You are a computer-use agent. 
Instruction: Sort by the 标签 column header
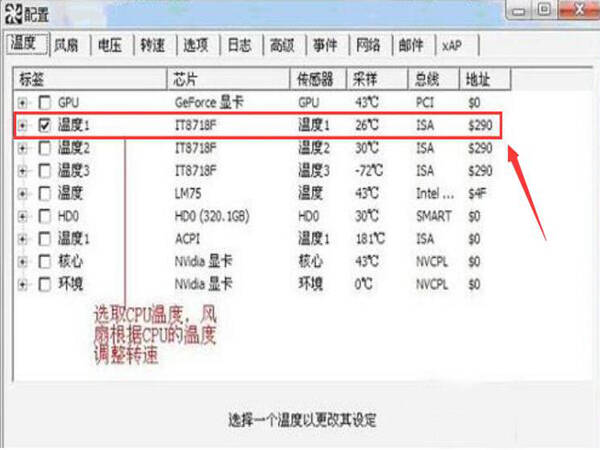tap(90, 79)
